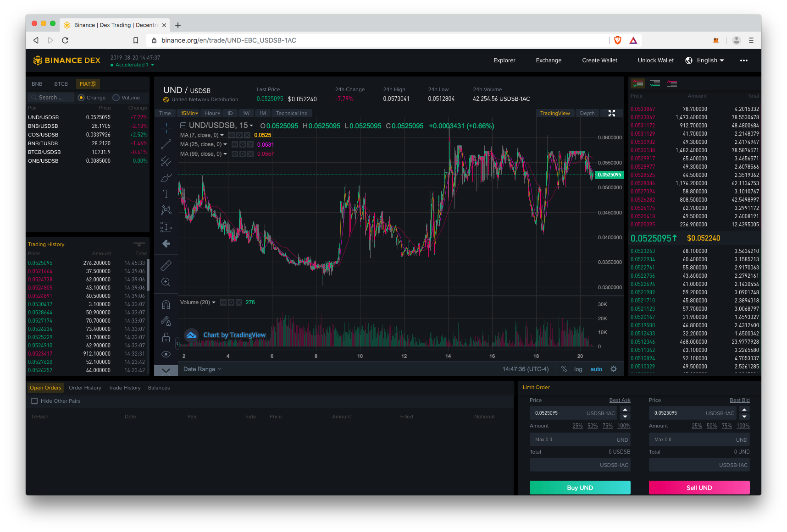Select the ruler measure tool
The width and height of the screenshot is (787, 532).
click(166, 265)
